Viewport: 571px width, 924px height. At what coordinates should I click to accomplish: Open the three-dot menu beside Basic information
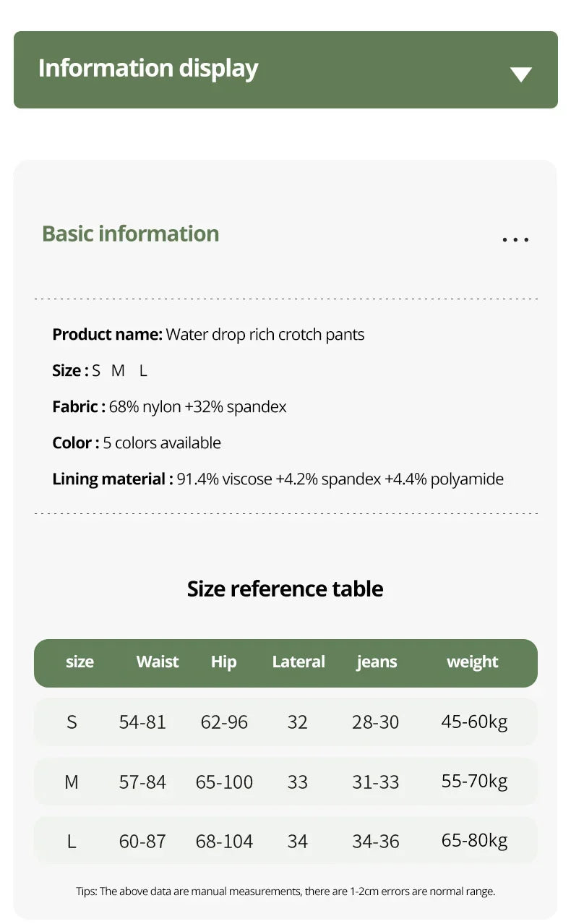pyautogui.click(x=515, y=239)
